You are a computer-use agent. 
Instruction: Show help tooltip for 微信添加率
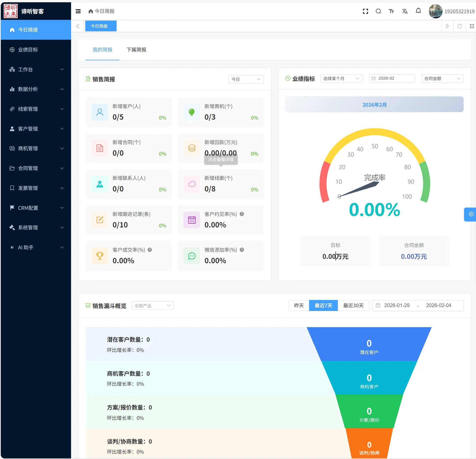click(x=242, y=250)
